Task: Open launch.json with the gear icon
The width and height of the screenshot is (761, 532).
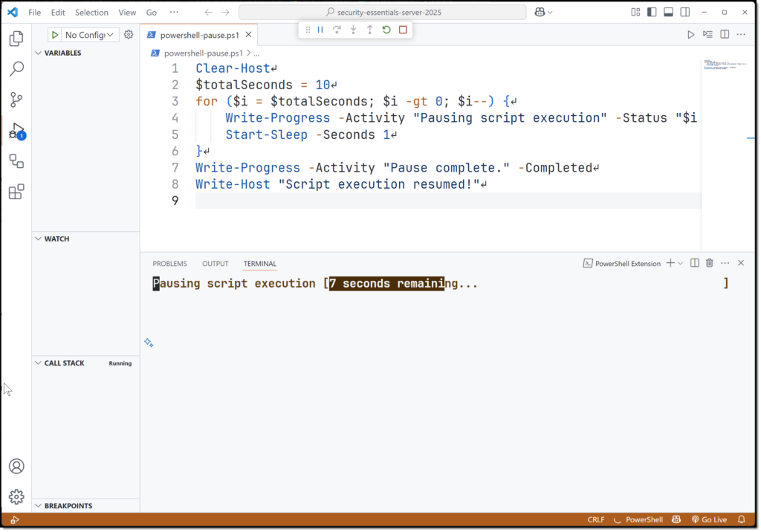Action: point(129,34)
